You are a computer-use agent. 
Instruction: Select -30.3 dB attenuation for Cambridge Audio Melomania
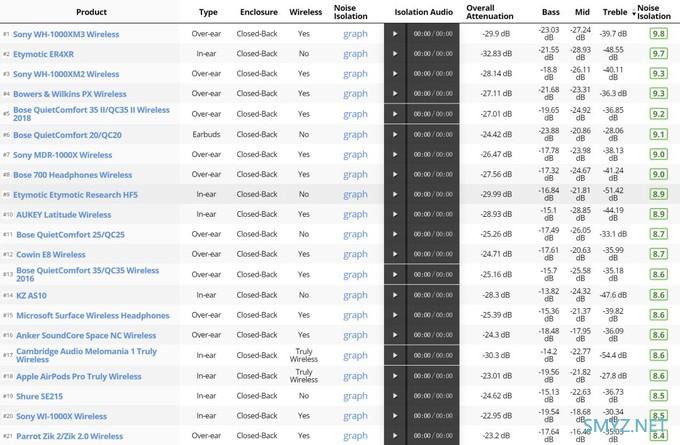[x=496, y=355]
